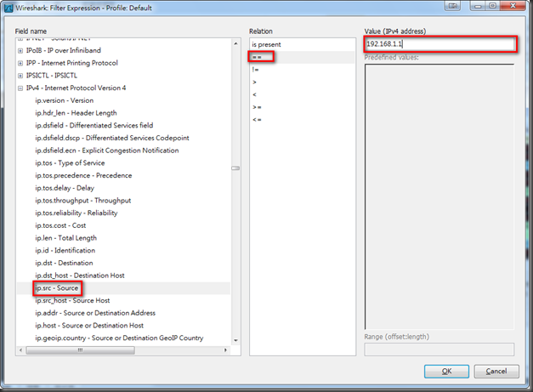Click the Cancel button
This screenshot has height=392, width=533.
[x=496, y=372]
